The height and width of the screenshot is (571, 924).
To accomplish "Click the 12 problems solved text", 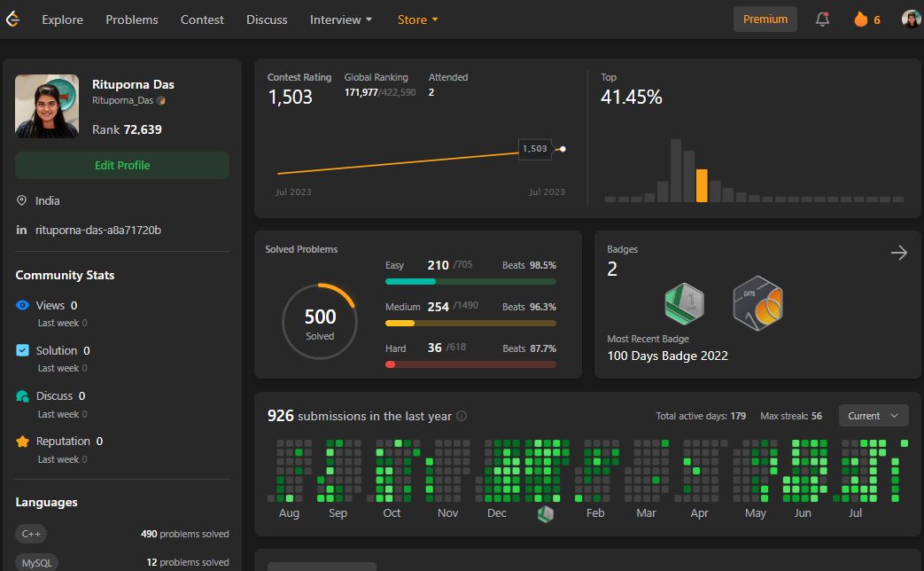I will 188,562.
